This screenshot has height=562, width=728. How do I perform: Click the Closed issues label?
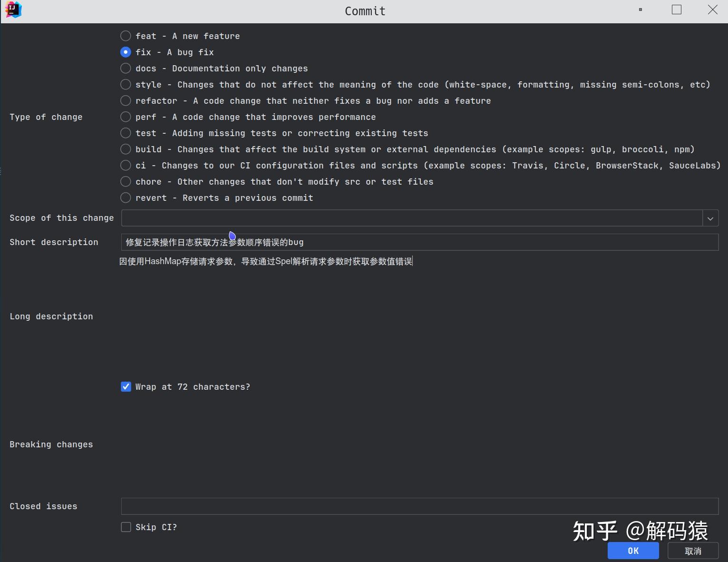(x=43, y=506)
